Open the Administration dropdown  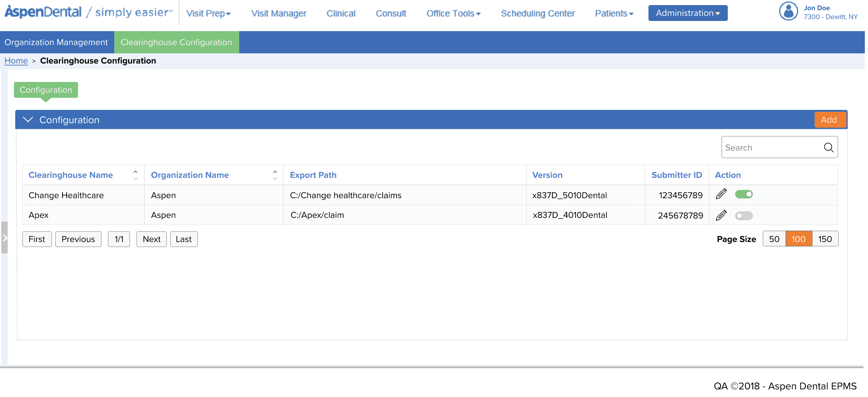(688, 13)
